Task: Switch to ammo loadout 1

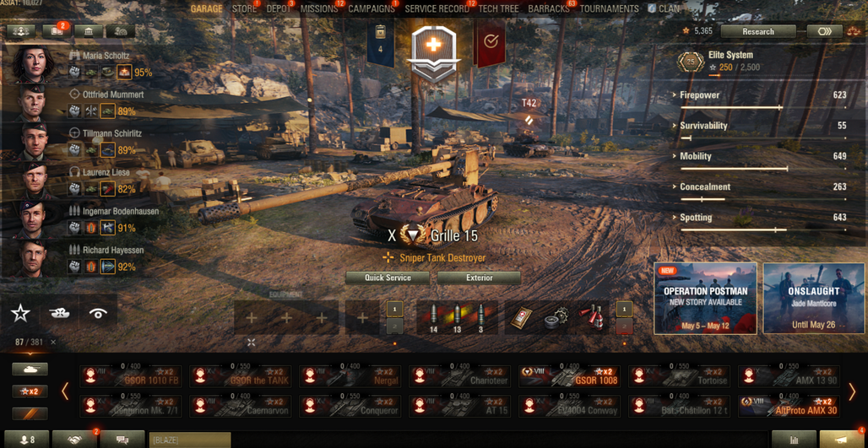Action: (x=394, y=309)
